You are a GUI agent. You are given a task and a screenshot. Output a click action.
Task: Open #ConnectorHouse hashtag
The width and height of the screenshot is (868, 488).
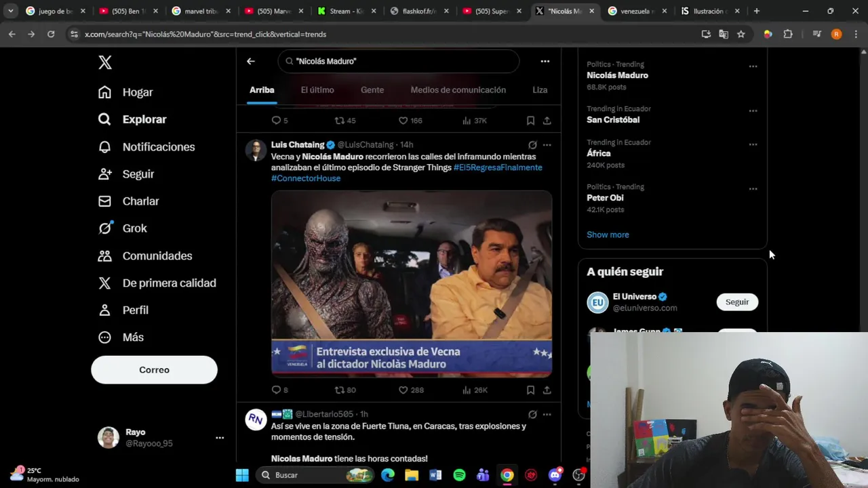[306, 178]
